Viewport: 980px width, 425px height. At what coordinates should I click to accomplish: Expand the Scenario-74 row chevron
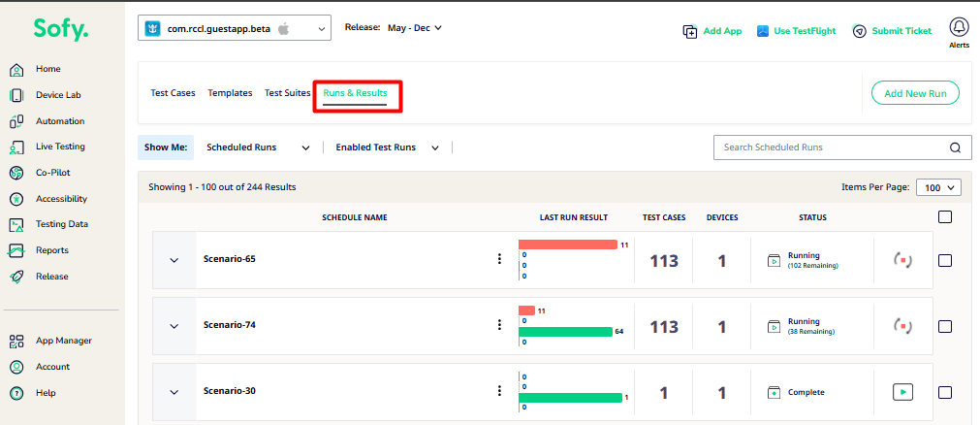(x=174, y=326)
